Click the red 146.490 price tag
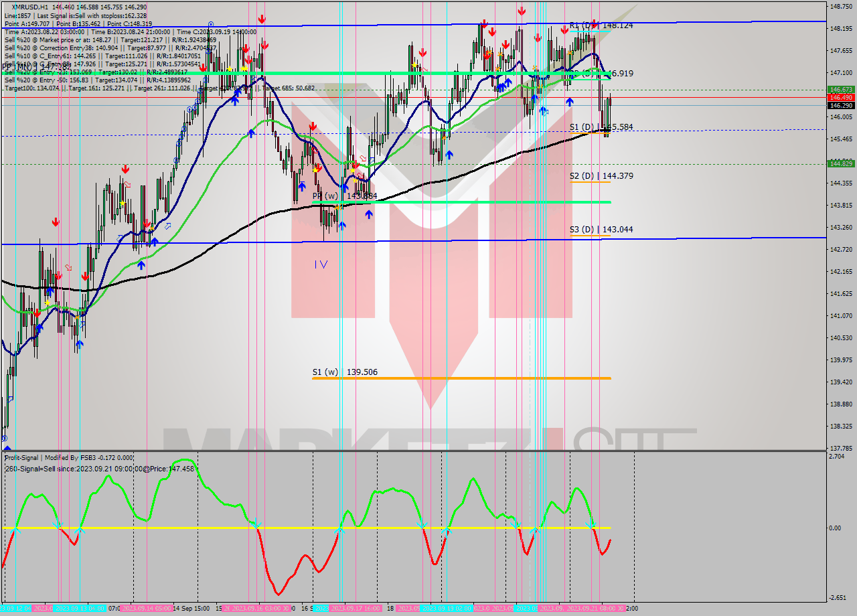The width and height of the screenshot is (857, 616). (840, 97)
